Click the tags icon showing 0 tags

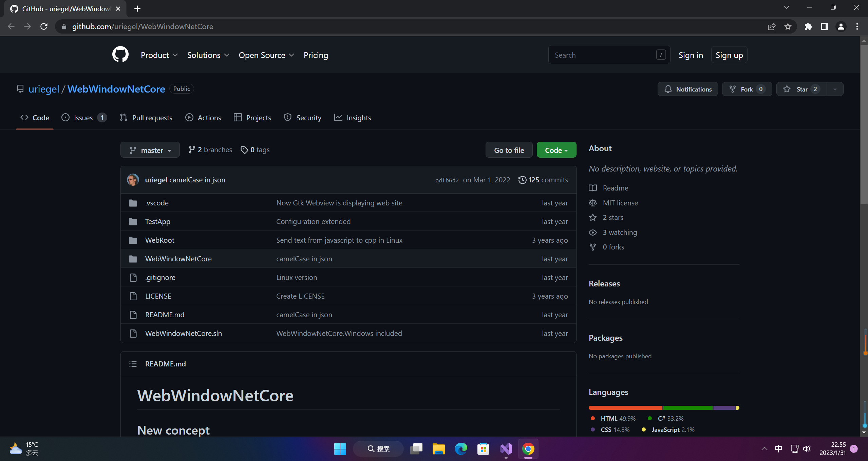(245, 149)
